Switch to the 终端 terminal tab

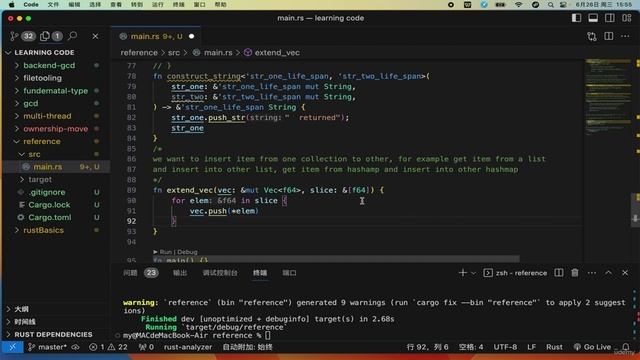tap(260, 273)
